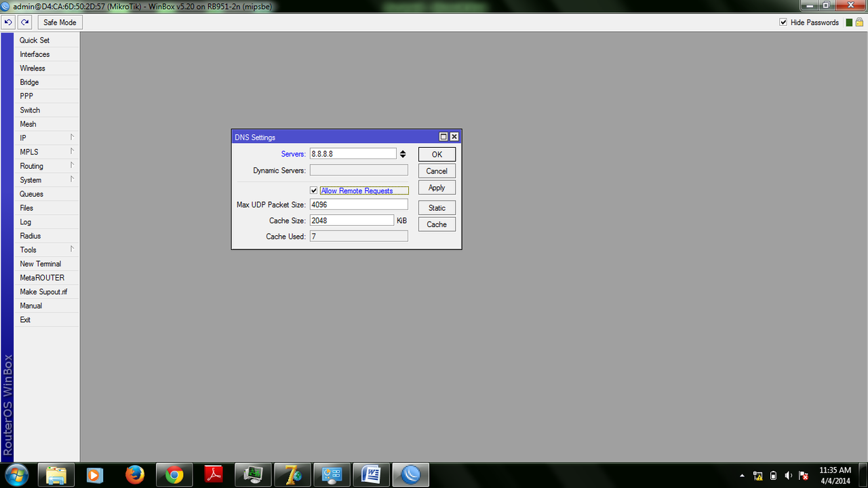Open Mesh in the sidebar
Screen dimensions: 868x488
point(47,124)
